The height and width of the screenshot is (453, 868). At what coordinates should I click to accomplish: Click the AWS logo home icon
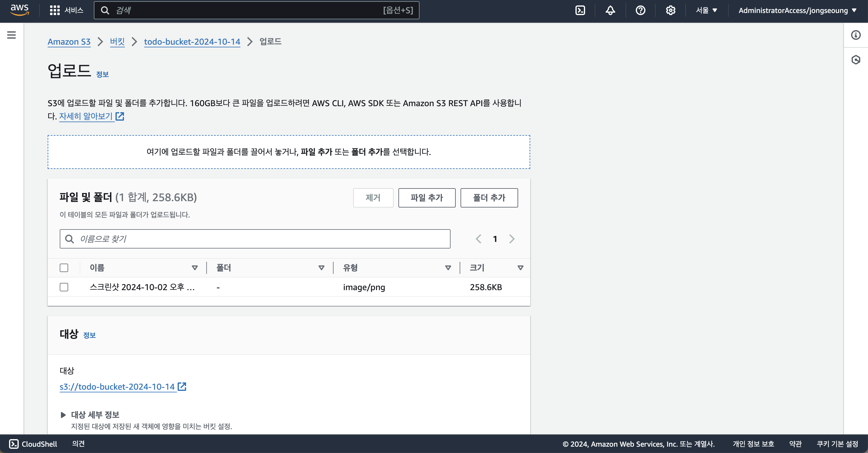(20, 10)
